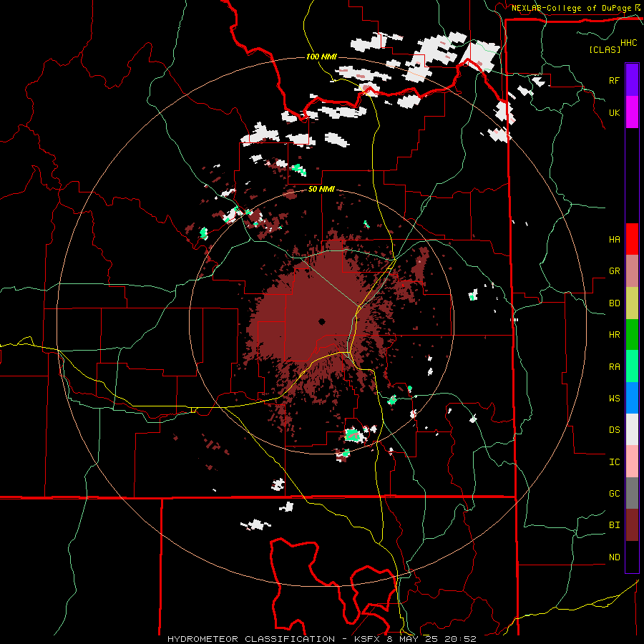The height and width of the screenshot is (644, 644).
Task: Click the BI legend label
Action: coord(614,525)
